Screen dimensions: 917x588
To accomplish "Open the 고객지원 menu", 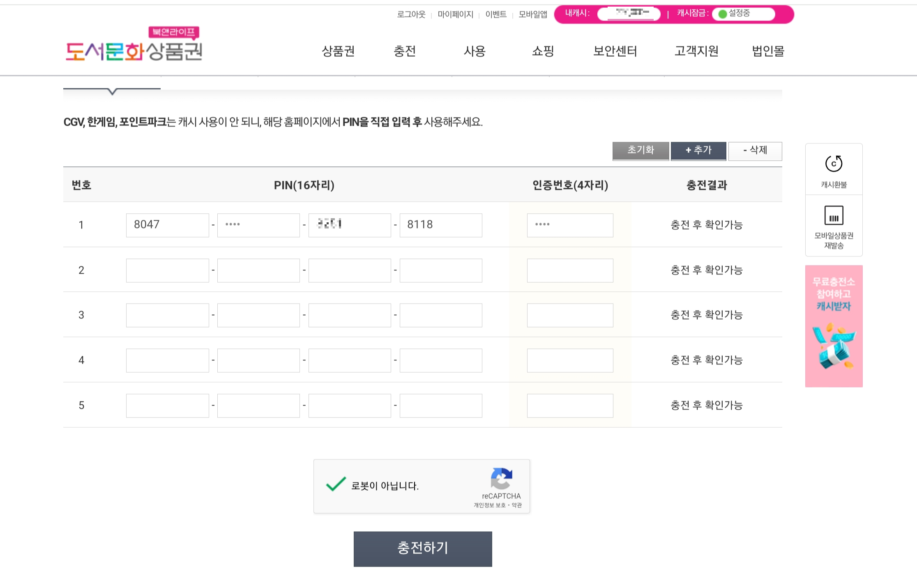I will tap(696, 51).
